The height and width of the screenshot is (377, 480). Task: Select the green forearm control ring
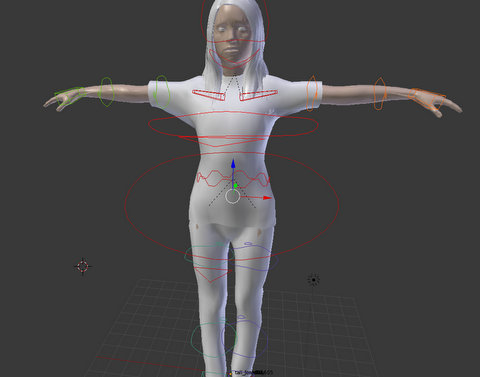click(x=107, y=92)
